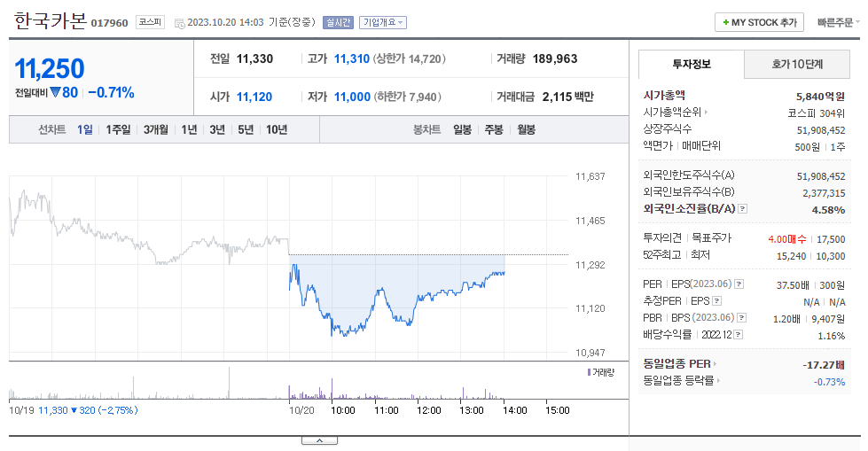Click the 거래량 legend marker
868x451 pixels.
click(589, 372)
